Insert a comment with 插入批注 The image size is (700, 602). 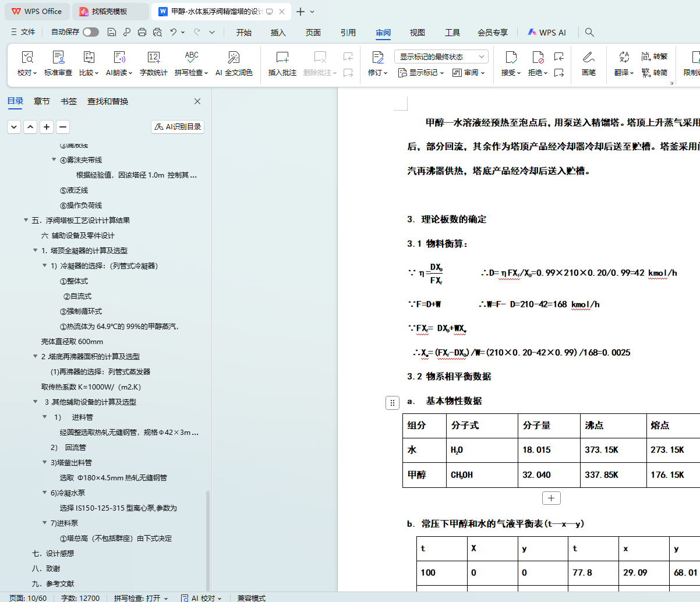[282, 64]
